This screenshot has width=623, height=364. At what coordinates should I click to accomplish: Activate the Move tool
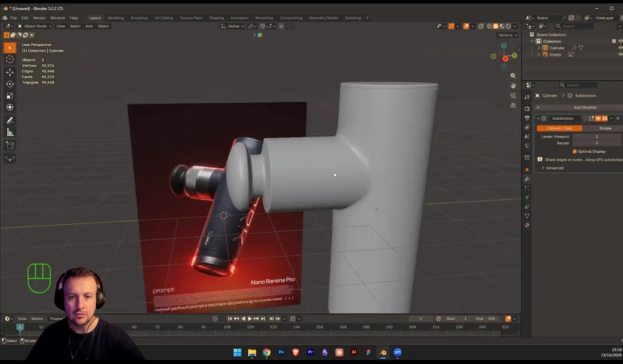coord(10,72)
